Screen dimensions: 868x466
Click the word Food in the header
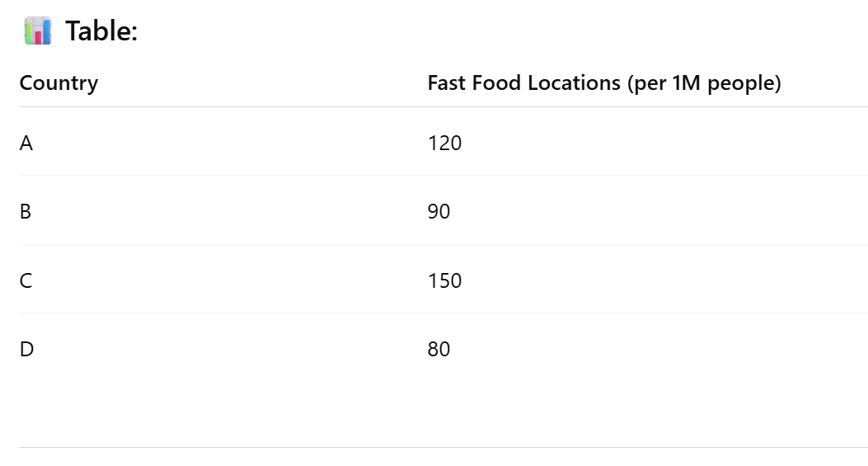[x=496, y=83]
